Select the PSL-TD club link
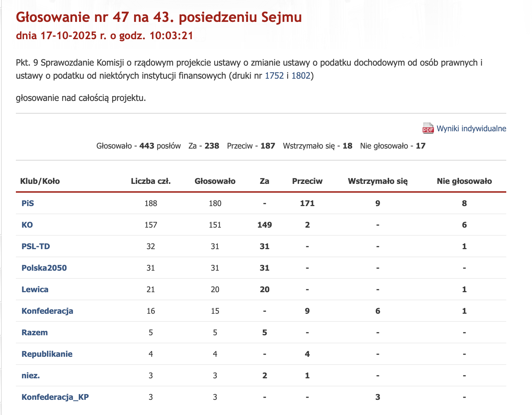 click(36, 246)
